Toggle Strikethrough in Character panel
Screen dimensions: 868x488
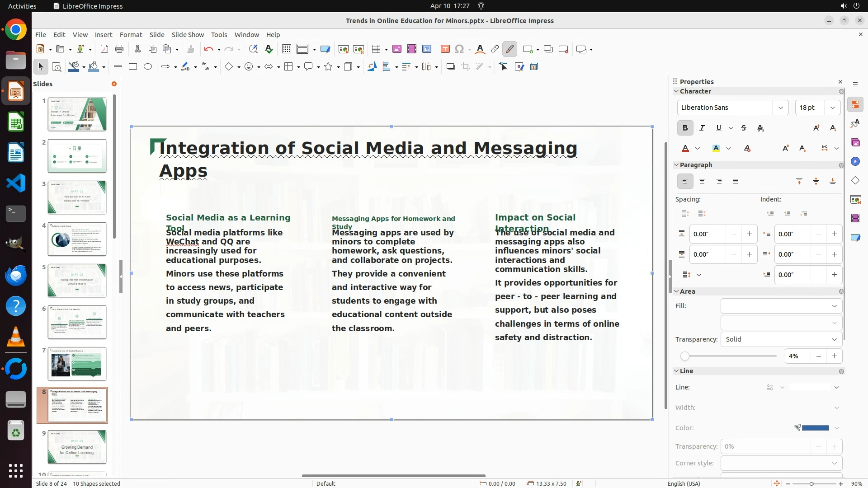pyautogui.click(x=744, y=128)
